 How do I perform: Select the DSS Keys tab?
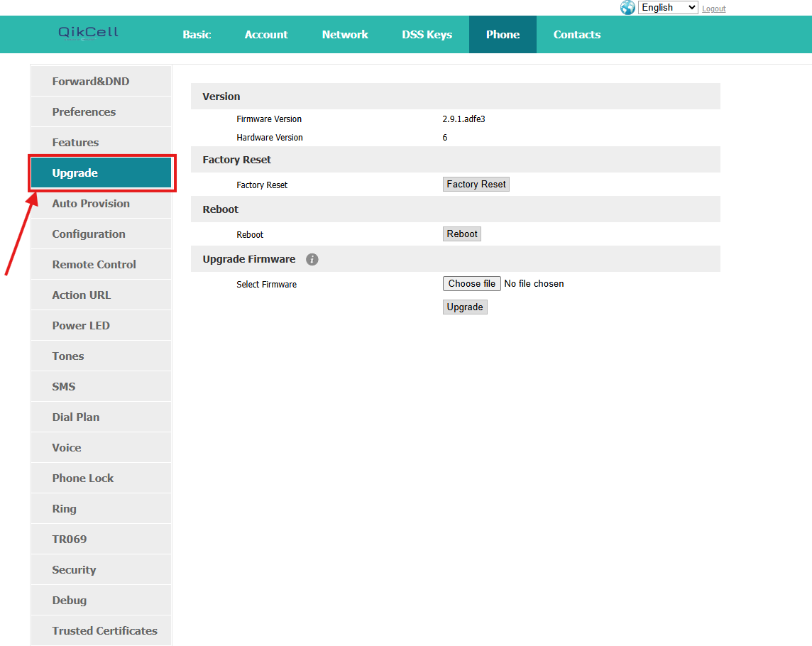(427, 34)
